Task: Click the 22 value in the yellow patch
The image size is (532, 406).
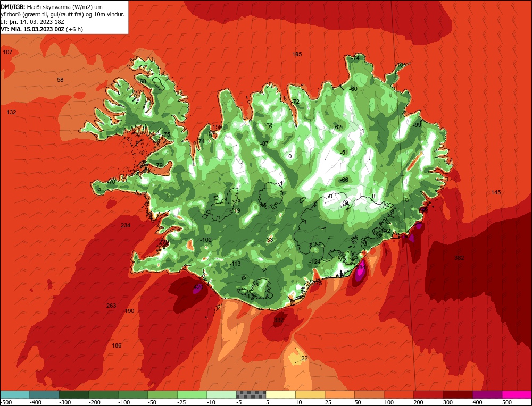Action: click(304, 359)
